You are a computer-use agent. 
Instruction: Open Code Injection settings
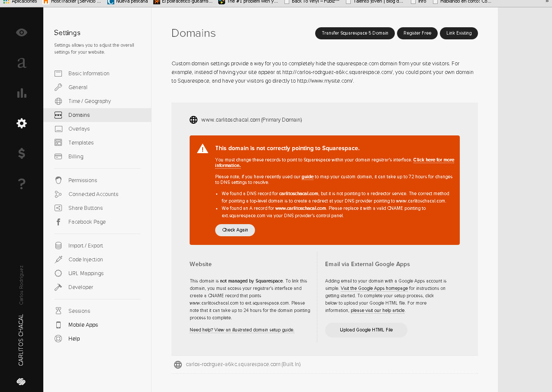tap(86, 260)
